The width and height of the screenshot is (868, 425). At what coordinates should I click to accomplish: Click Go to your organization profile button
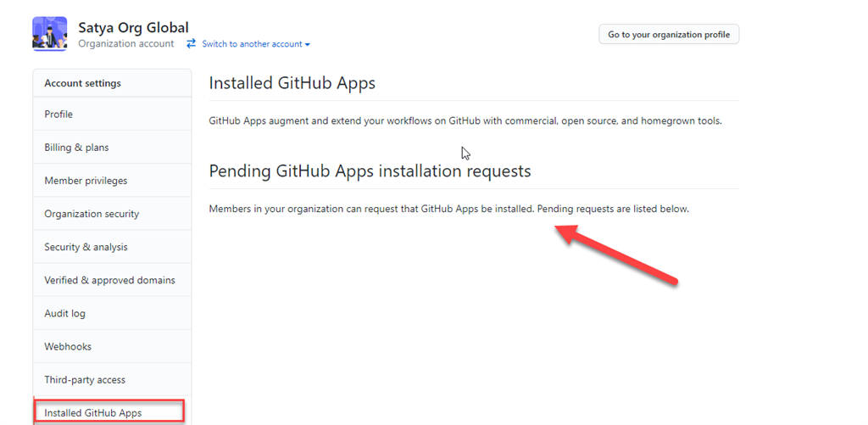tap(669, 35)
